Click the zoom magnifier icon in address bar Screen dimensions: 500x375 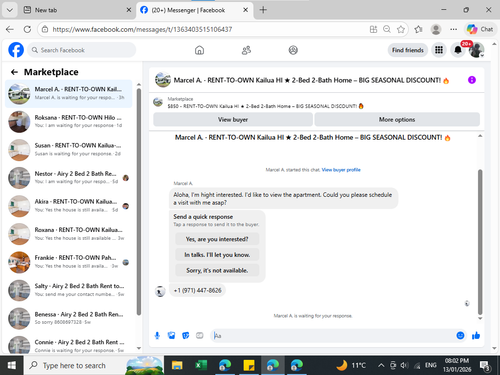pos(387,29)
